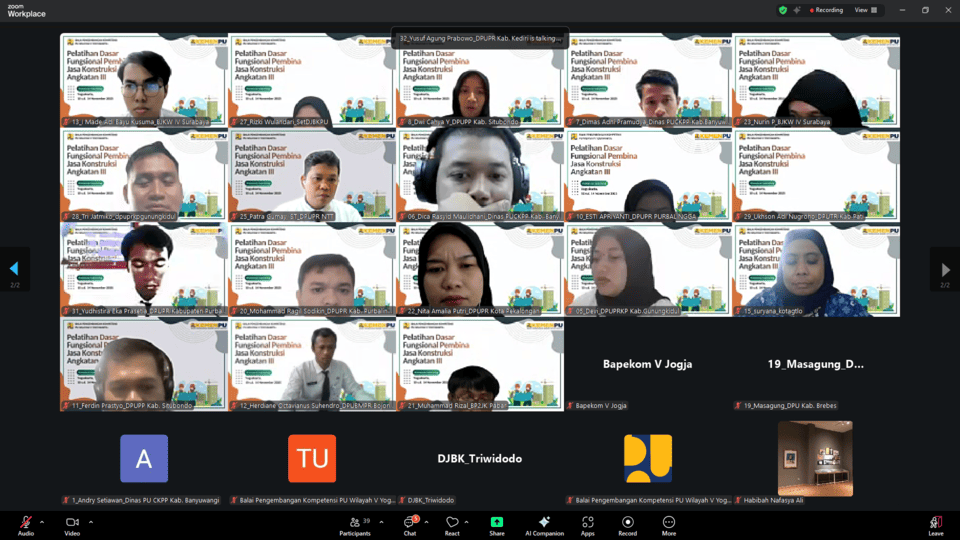Click the React heart icon
The height and width of the screenshot is (540, 960).
[452, 523]
